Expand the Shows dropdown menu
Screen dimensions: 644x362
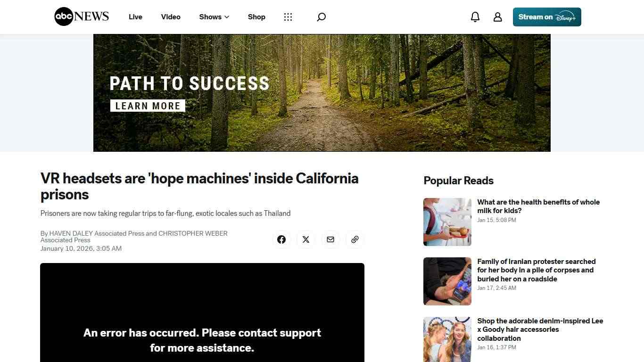[214, 17]
